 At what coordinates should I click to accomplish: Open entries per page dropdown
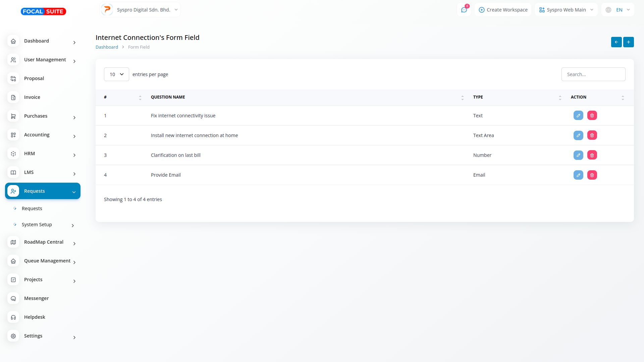[116, 74]
